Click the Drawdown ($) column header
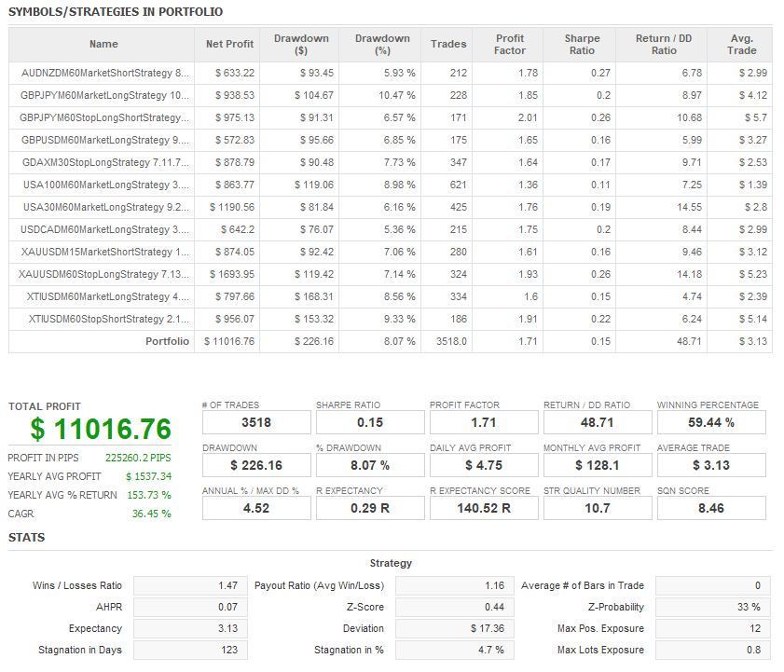The image size is (784, 672). click(x=299, y=45)
